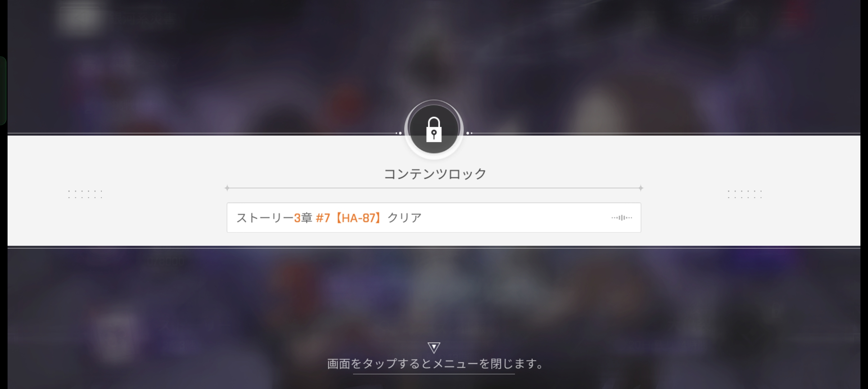
Task: Click the star endpoint at divider's left end
Action: (x=227, y=188)
